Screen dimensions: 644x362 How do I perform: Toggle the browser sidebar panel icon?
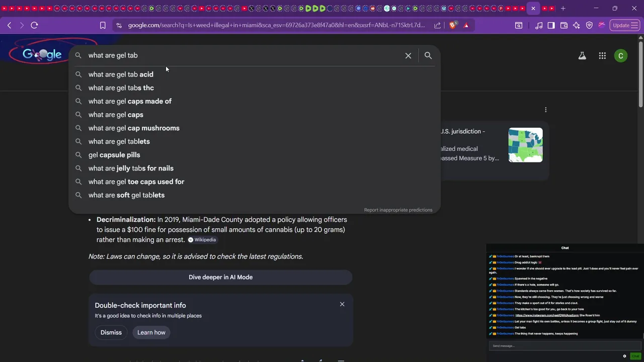[551, 25]
